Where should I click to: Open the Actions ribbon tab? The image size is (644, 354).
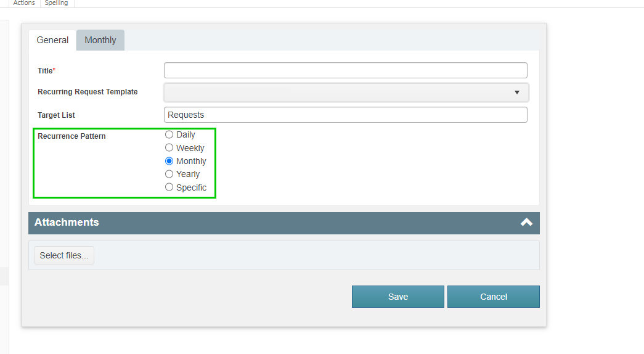[24, 3]
